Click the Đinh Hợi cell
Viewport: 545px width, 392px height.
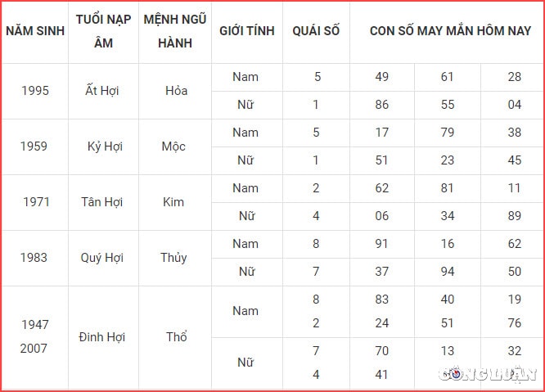pos(101,336)
